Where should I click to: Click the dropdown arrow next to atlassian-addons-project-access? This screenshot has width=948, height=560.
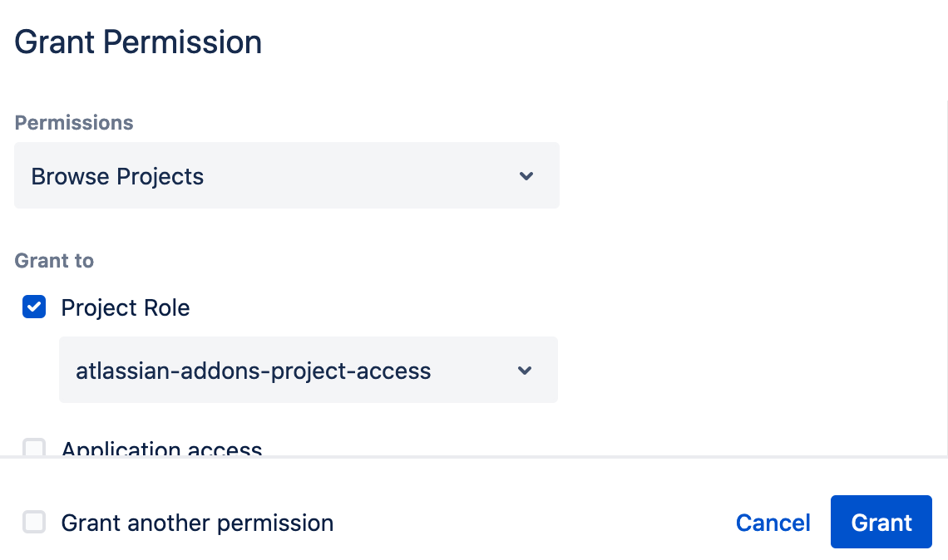525,370
